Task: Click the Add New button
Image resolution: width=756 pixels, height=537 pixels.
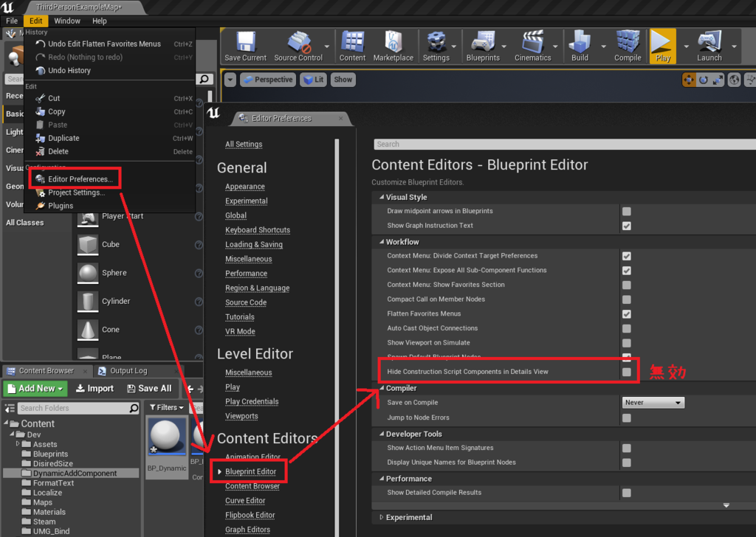Action: [x=35, y=388]
